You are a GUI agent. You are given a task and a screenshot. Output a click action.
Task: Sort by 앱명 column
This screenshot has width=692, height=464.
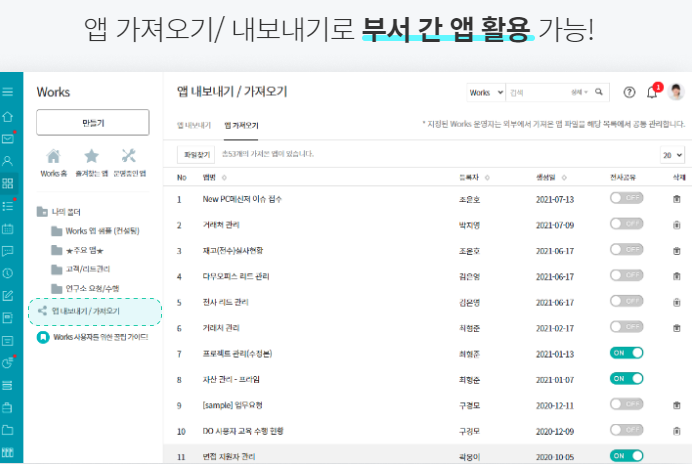pos(214,177)
